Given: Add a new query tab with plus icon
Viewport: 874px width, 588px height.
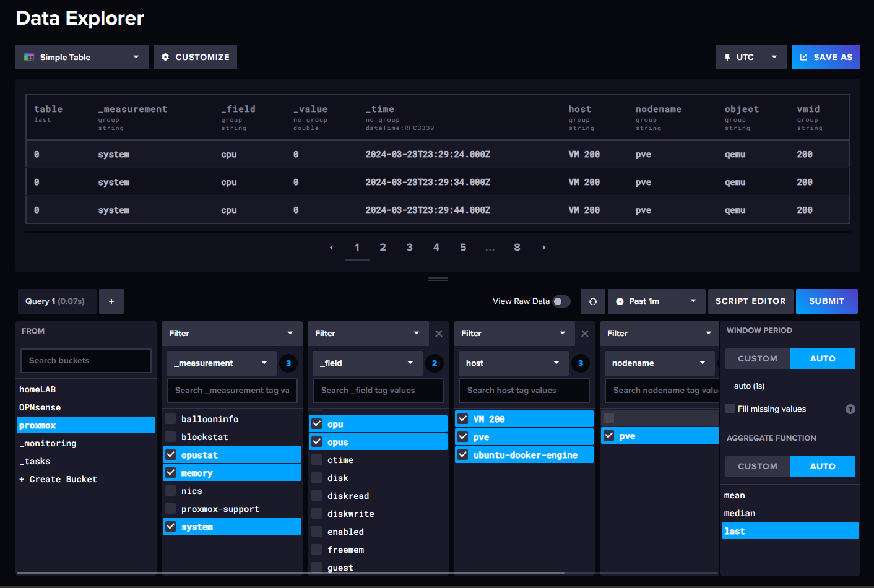Looking at the screenshot, I should 111,301.
